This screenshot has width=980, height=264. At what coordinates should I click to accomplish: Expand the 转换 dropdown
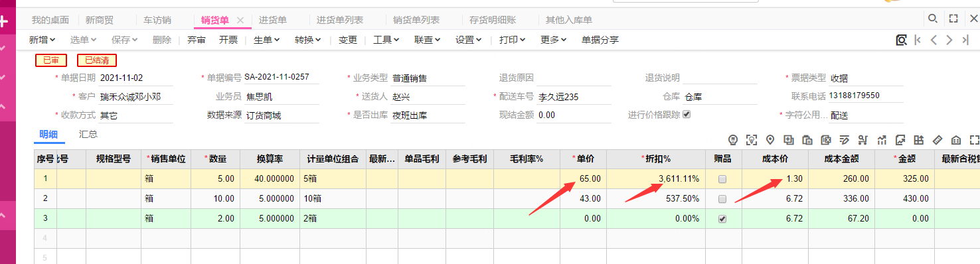point(308,40)
